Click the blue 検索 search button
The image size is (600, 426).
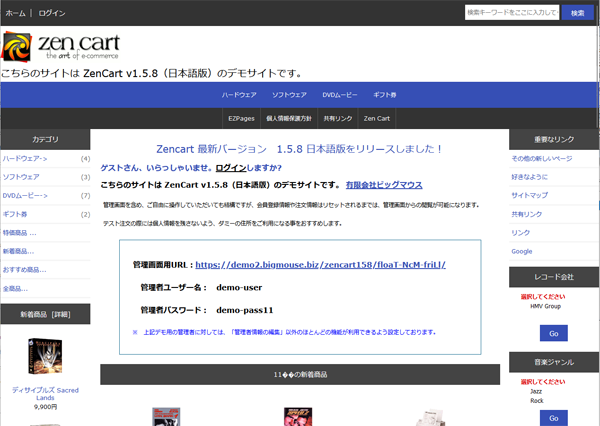[577, 13]
